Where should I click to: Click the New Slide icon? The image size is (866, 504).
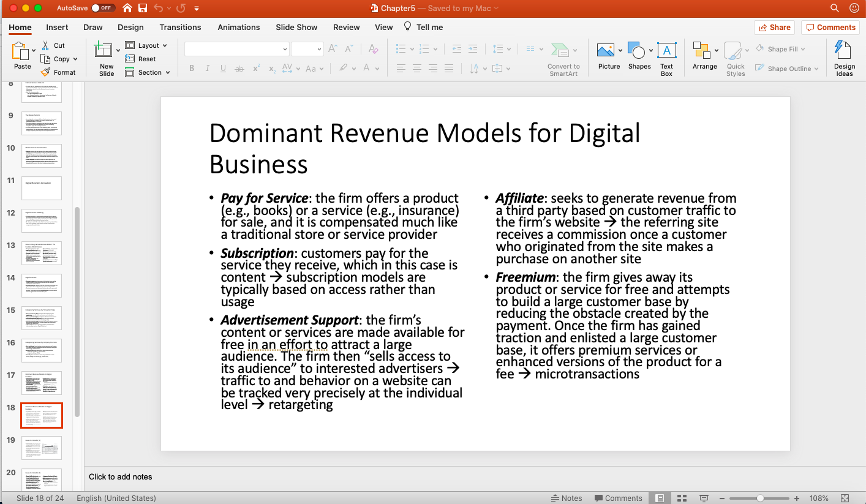[x=104, y=51]
